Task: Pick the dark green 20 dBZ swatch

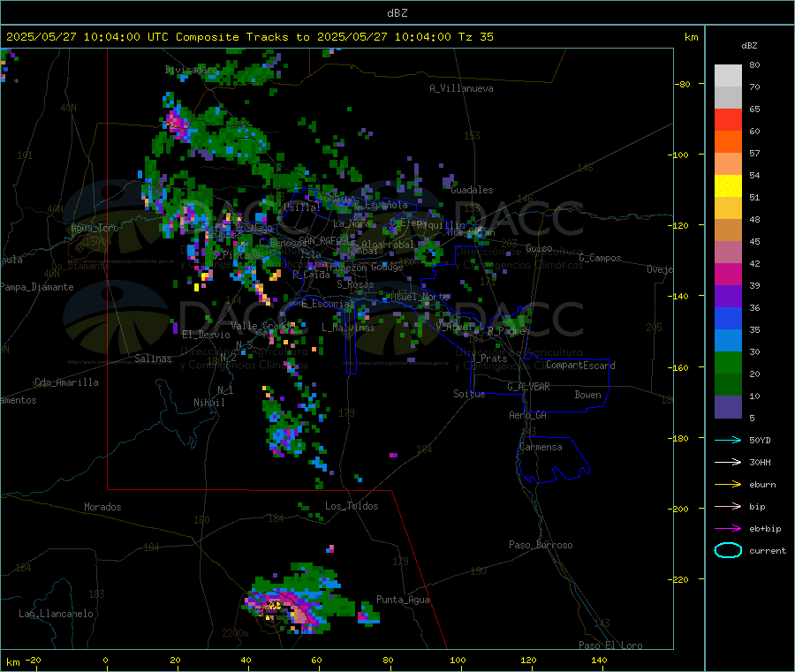Action: pyautogui.click(x=728, y=385)
